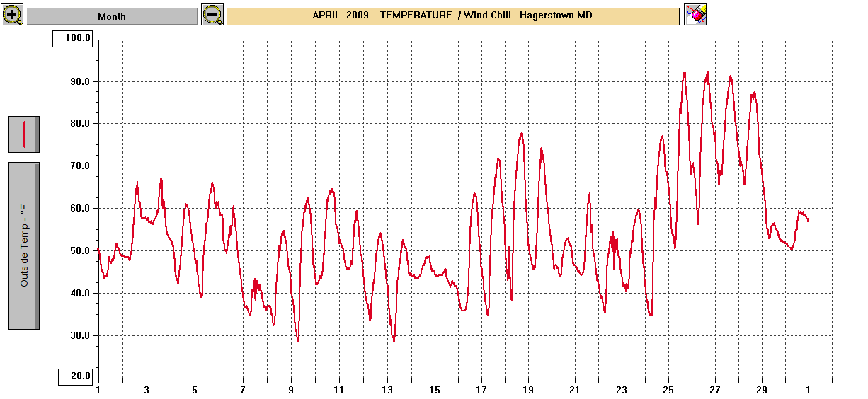Click the 100.0 upper scale field
The image size is (868, 399).
pos(72,39)
